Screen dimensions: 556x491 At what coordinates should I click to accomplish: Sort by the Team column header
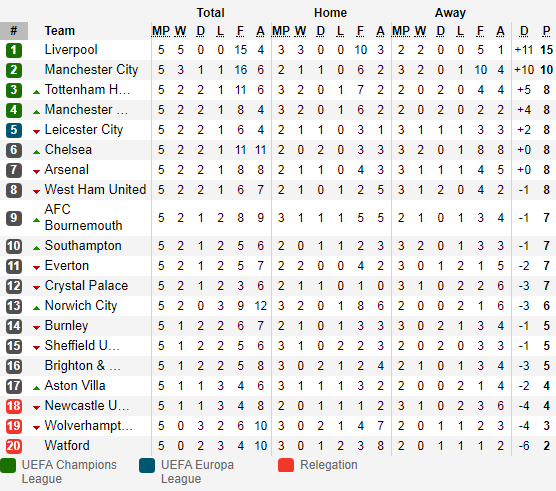tap(60, 31)
